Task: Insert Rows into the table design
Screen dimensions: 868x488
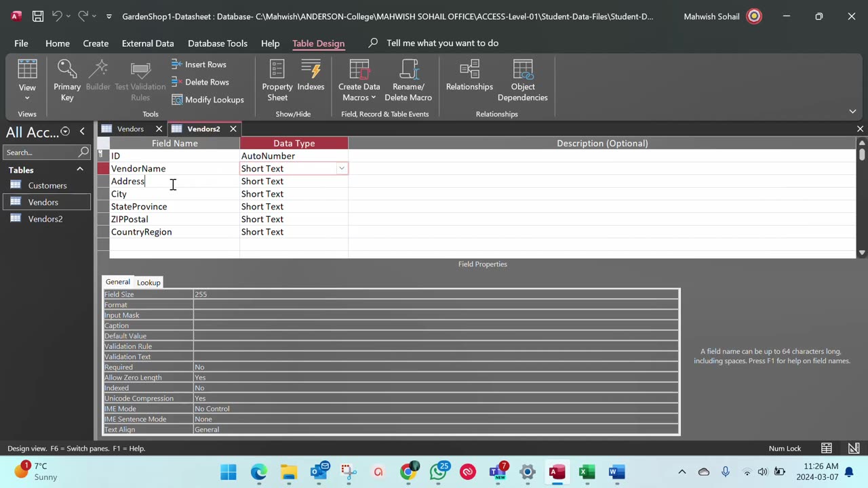Action: click(x=199, y=64)
